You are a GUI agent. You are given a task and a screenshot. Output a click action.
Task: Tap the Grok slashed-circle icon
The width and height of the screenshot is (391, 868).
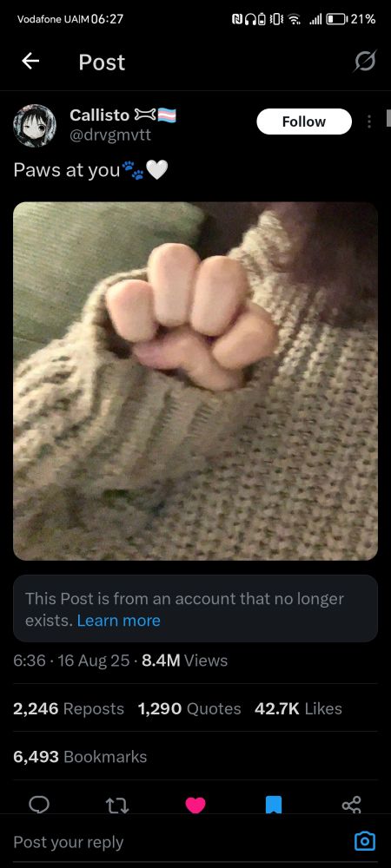click(x=365, y=62)
